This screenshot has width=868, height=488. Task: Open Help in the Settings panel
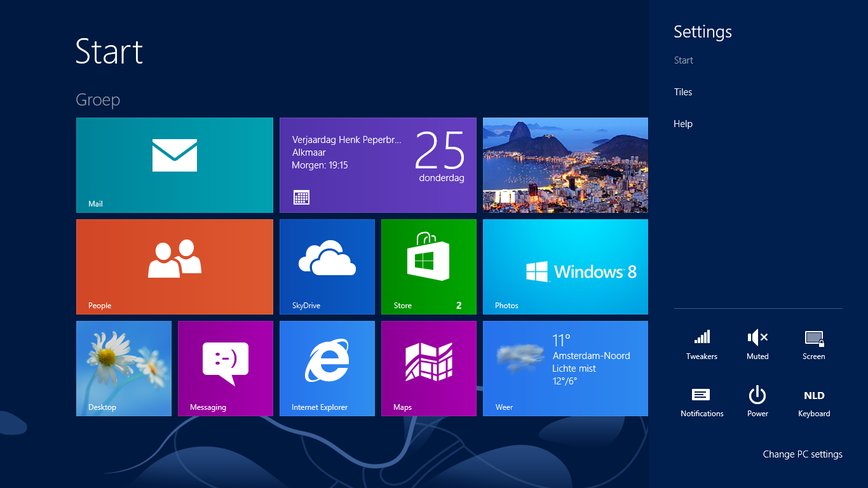[x=683, y=124]
